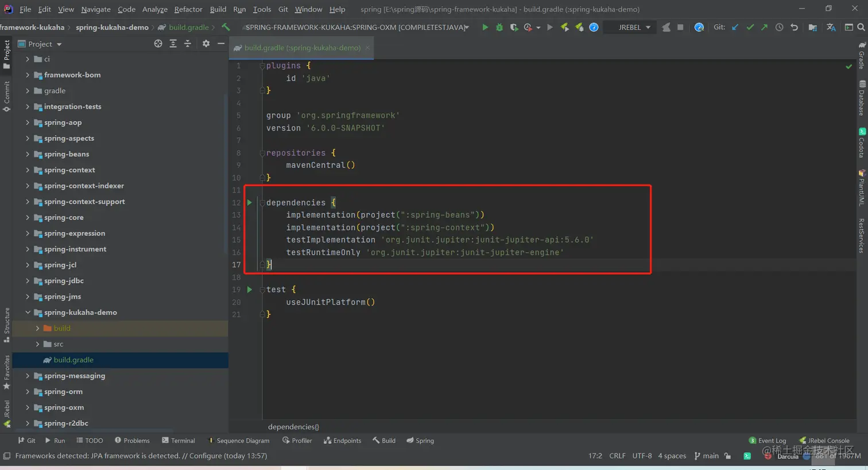Open the Spring tool window

point(420,441)
